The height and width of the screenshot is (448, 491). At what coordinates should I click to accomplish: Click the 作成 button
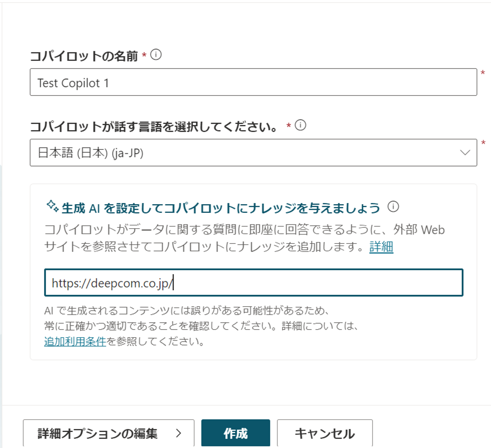(x=236, y=433)
